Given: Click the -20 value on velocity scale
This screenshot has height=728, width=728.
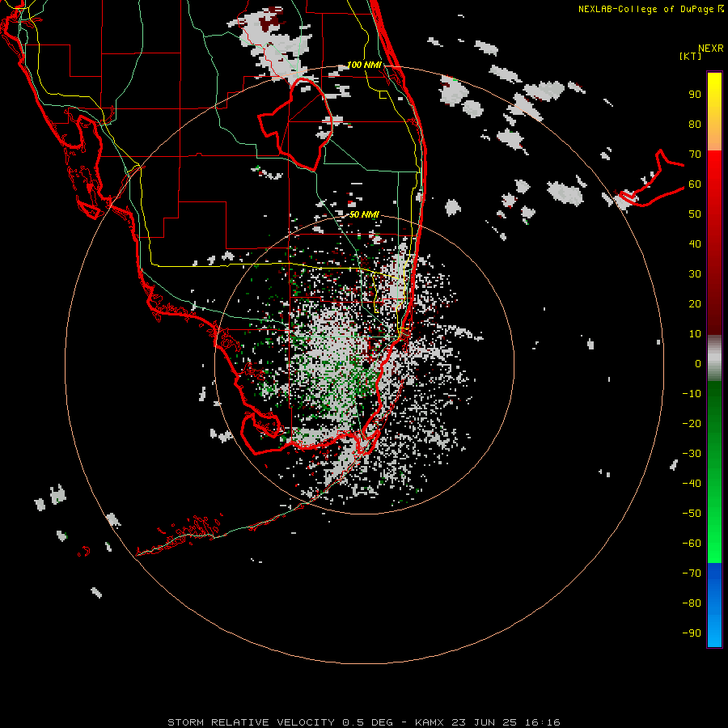Looking at the screenshot, I should (692, 424).
